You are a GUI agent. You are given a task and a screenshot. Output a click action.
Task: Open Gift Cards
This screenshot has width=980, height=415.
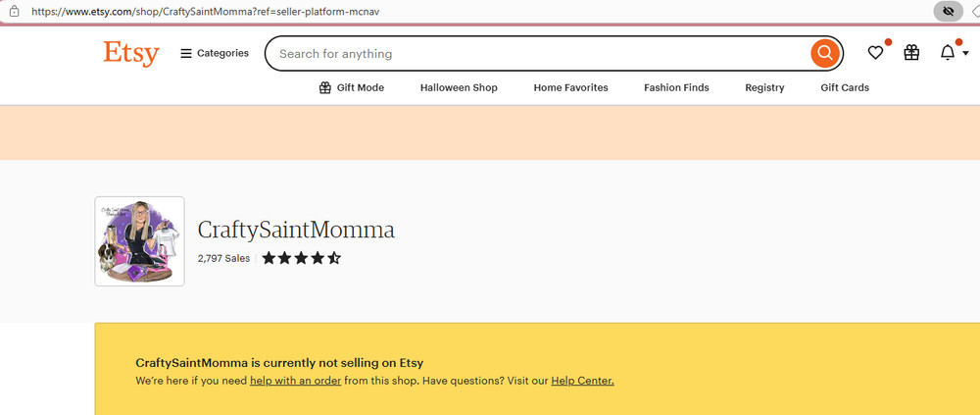pyautogui.click(x=845, y=87)
